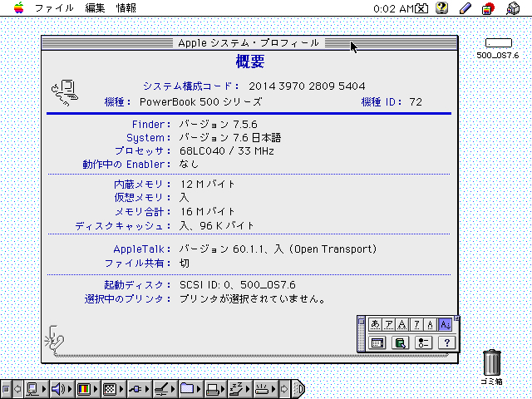Collapse the Control Strip using end tab

point(298,389)
